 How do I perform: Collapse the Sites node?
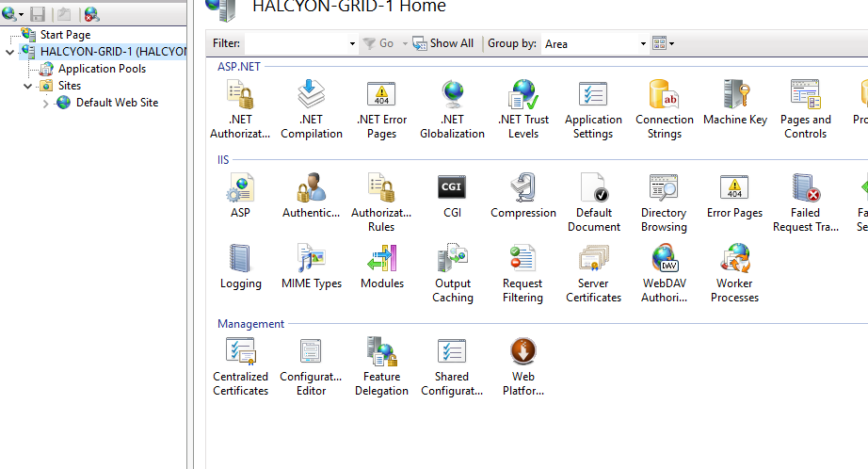[27, 86]
